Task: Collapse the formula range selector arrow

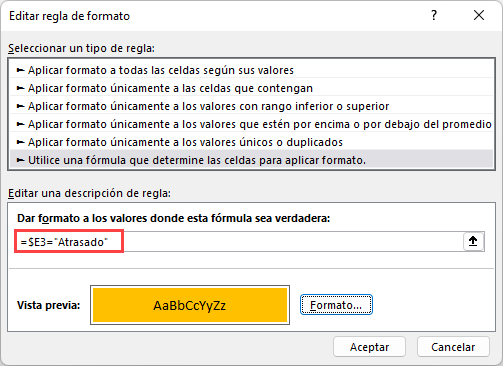Action: 473,241
